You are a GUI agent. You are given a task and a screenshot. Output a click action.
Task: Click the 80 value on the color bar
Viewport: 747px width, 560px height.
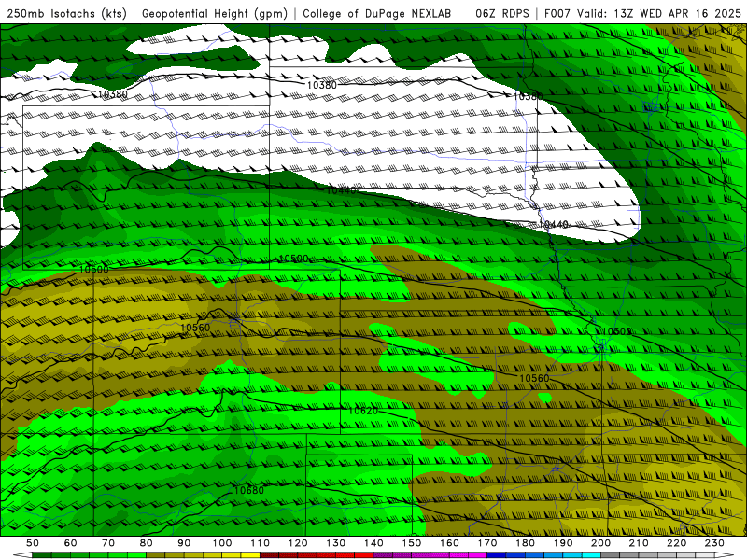(147, 543)
